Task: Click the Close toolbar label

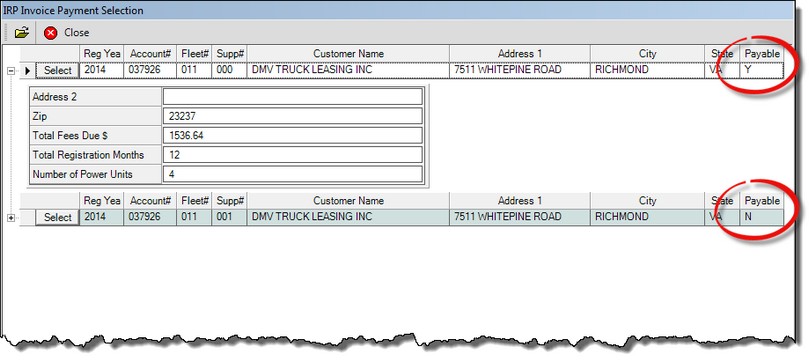Action: pos(76,32)
